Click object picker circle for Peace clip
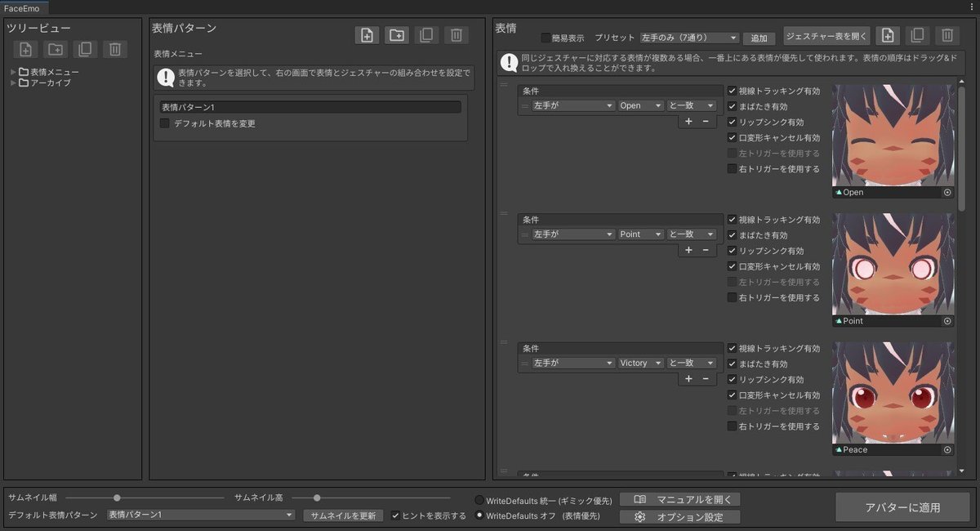 coord(947,450)
